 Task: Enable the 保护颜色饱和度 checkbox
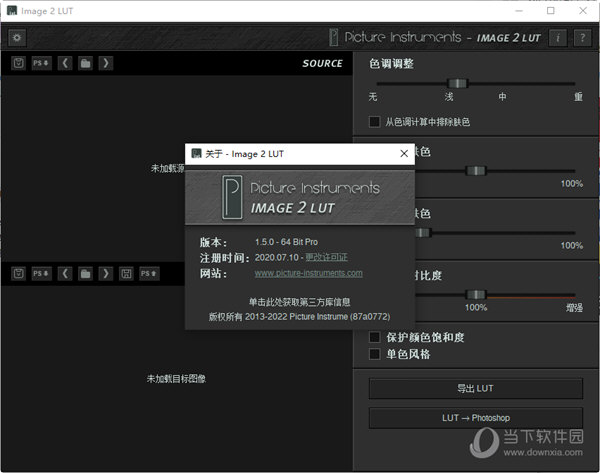tap(374, 337)
